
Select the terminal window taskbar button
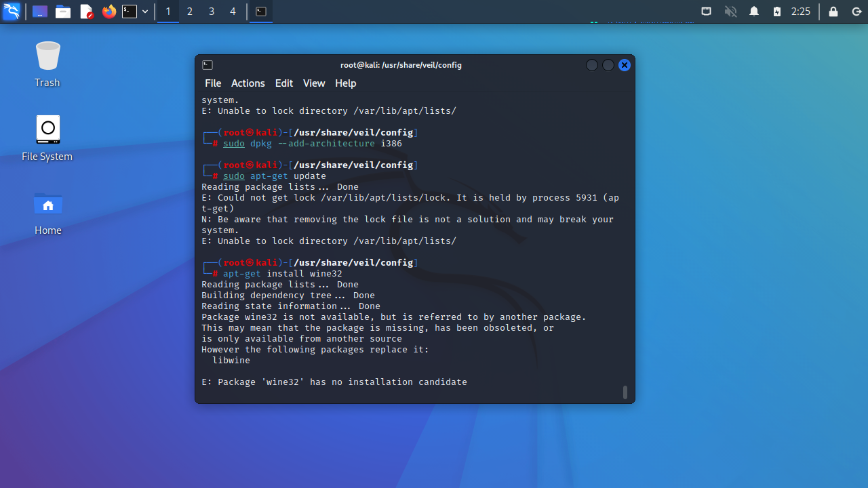[261, 12]
